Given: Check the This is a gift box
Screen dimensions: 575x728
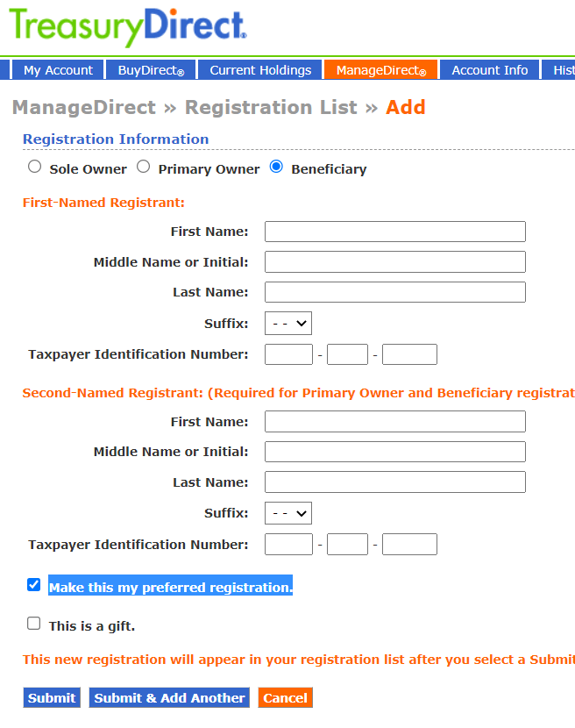Looking at the screenshot, I should [x=33, y=623].
